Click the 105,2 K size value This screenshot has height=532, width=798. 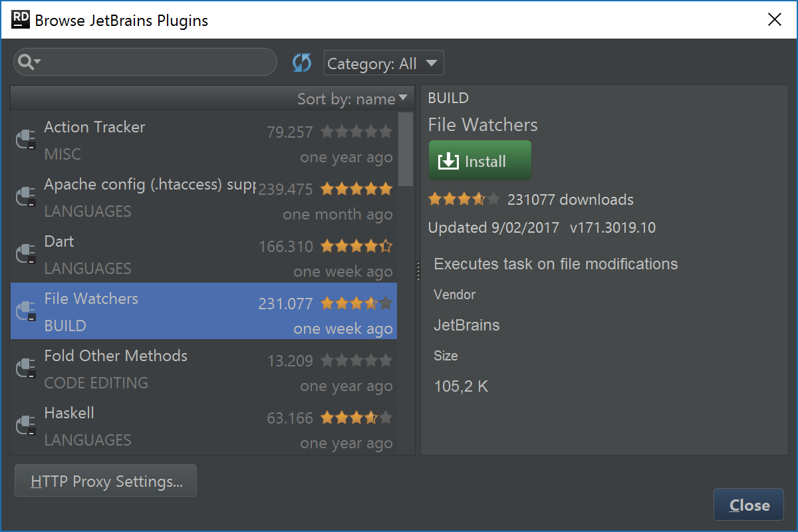[x=461, y=386]
